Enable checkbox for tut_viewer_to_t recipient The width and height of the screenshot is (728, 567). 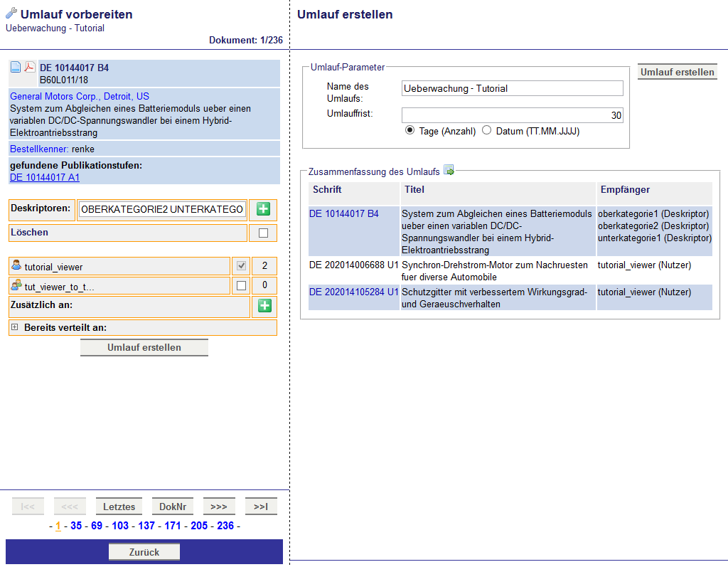coord(241,285)
